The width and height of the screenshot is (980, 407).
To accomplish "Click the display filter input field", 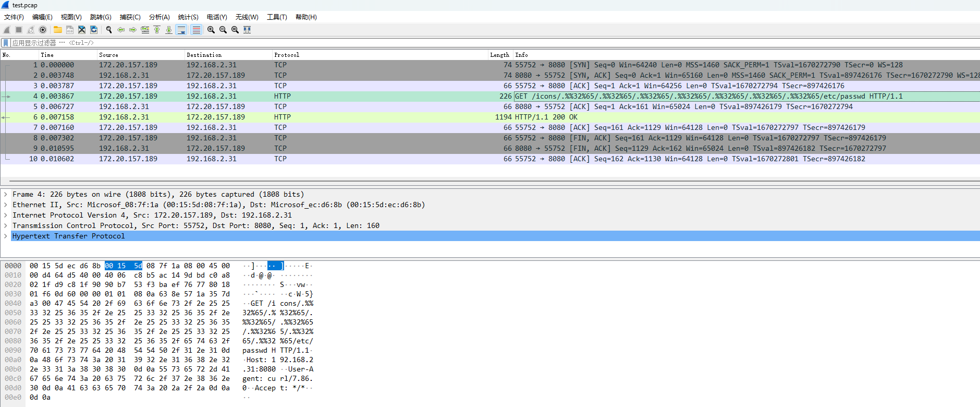I will click(x=495, y=43).
